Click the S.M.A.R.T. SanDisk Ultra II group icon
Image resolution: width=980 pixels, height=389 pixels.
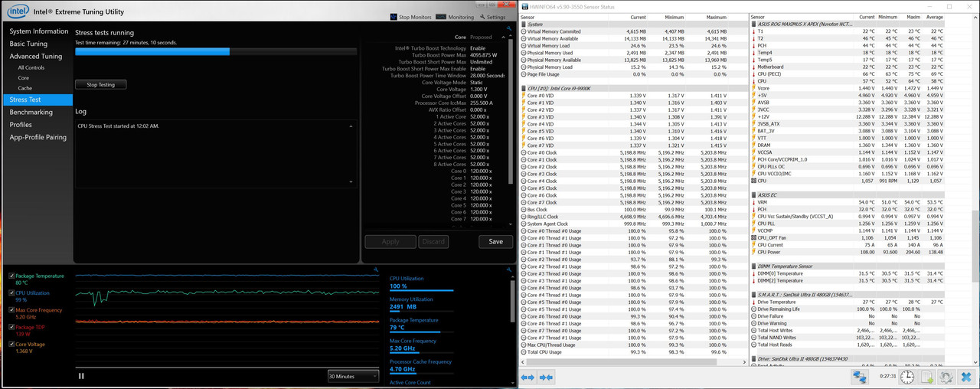754,295
